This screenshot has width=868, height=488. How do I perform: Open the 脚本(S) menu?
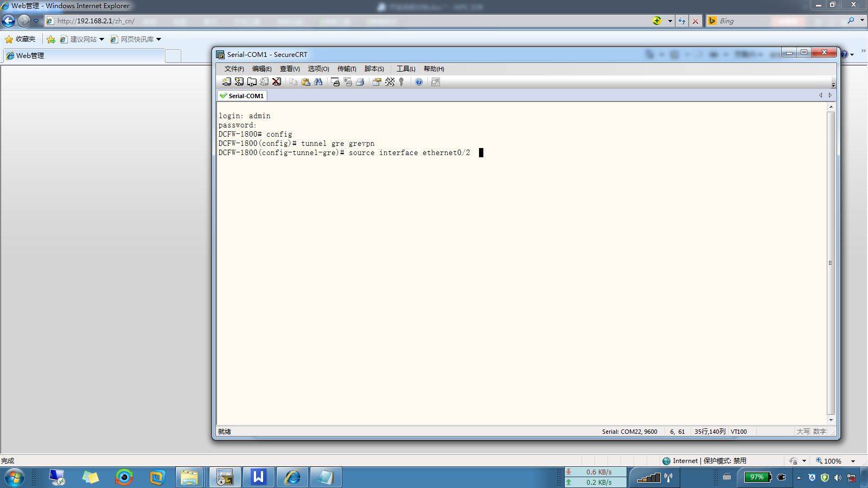[374, 69]
